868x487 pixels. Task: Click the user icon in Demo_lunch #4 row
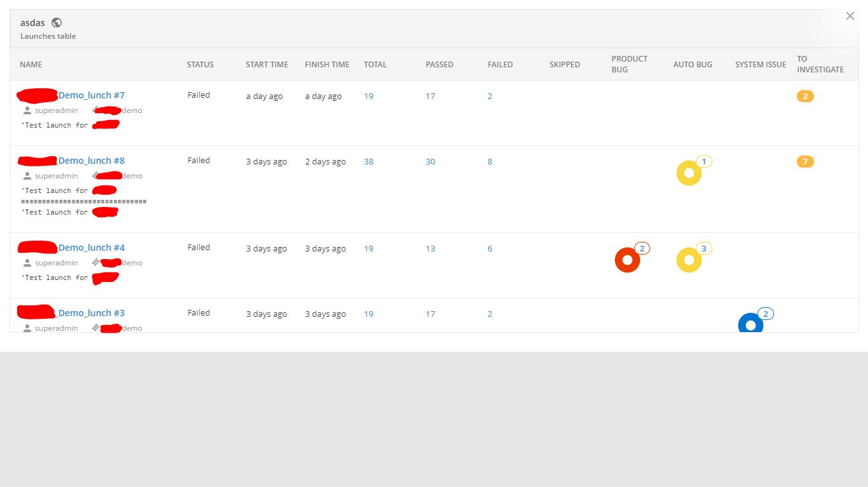tap(27, 263)
